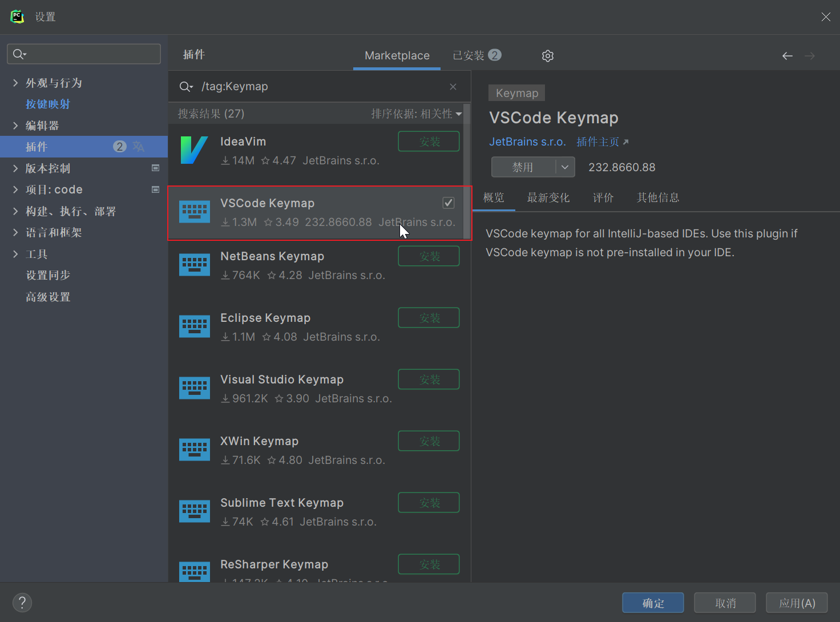Click the Keymap tag label
This screenshot has width=840, height=622.
tap(517, 93)
